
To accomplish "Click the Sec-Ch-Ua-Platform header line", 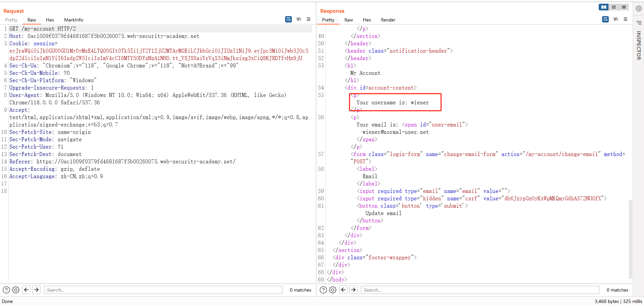I will 53,81.
